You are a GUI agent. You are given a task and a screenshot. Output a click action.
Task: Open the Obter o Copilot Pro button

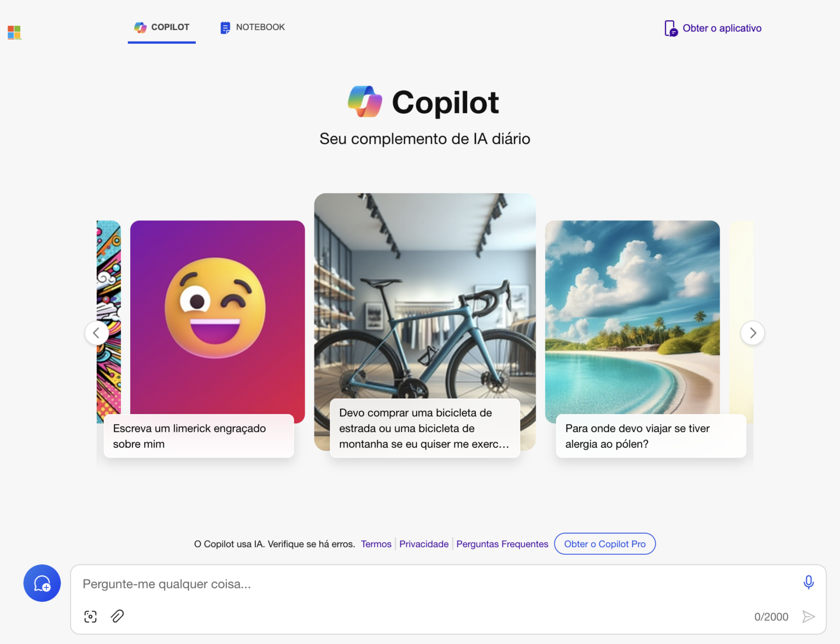click(604, 544)
